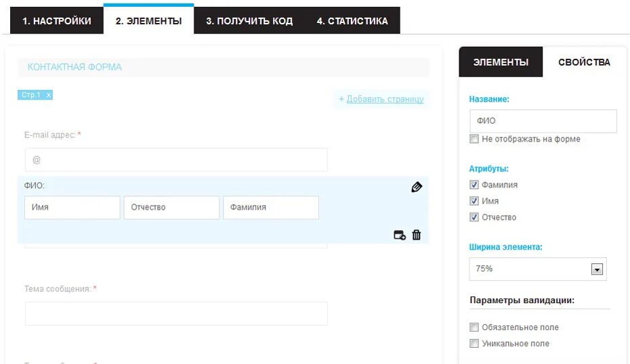This screenshot has height=364, width=630.
Task: Click the 'Название:' label
Action: [x=489, y=99]
